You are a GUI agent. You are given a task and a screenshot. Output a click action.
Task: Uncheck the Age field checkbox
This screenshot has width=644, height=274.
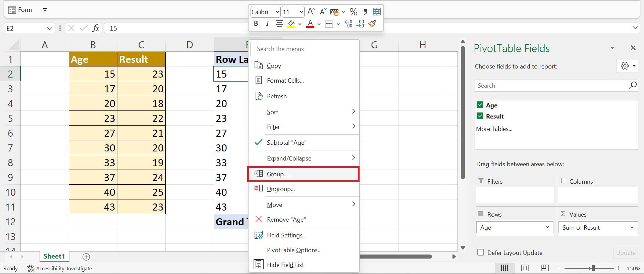[x=480, y=105]
